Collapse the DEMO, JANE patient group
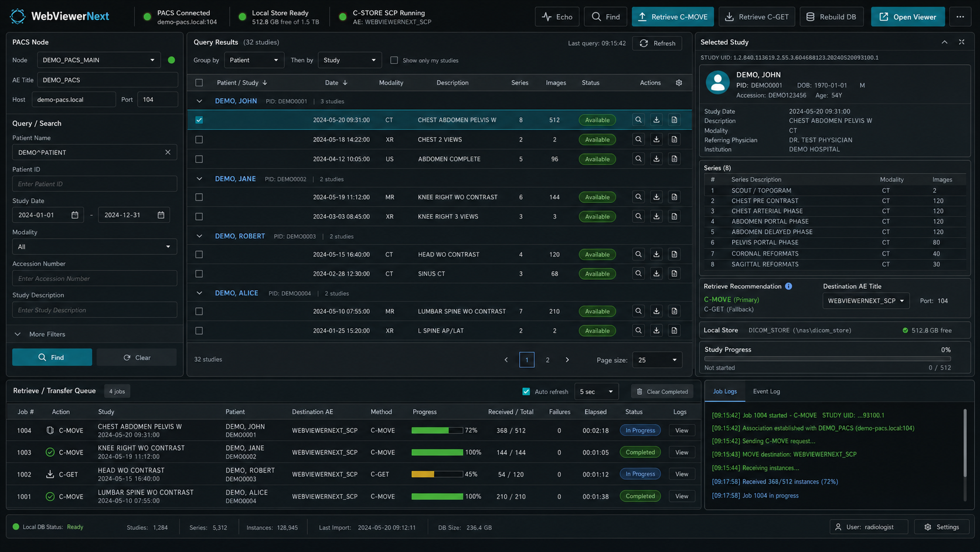 coord(199,179)
